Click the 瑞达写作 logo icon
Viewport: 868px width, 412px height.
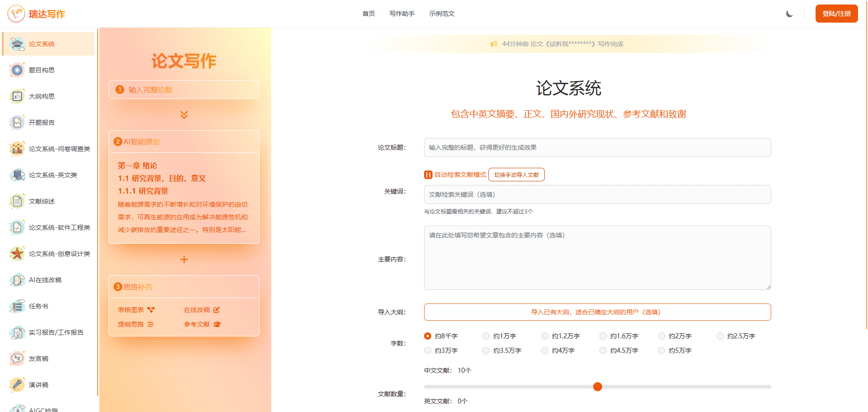pos(16,14)
